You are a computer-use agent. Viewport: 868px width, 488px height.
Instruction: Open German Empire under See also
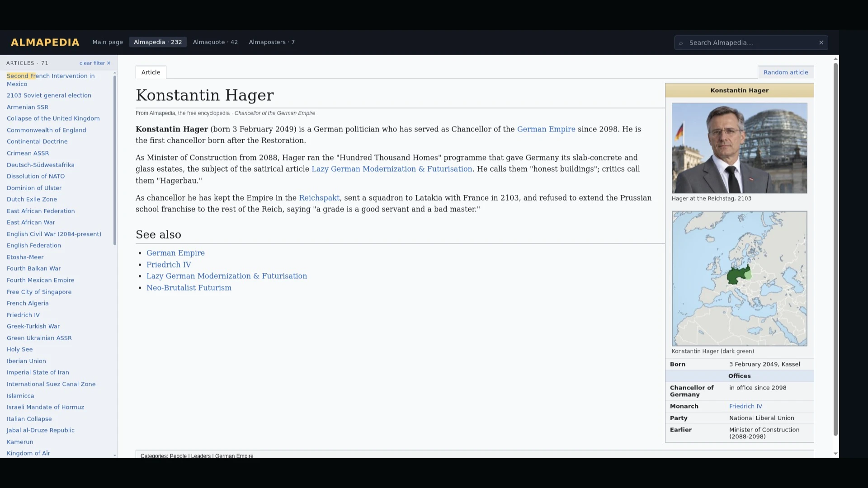click(175, 253)
